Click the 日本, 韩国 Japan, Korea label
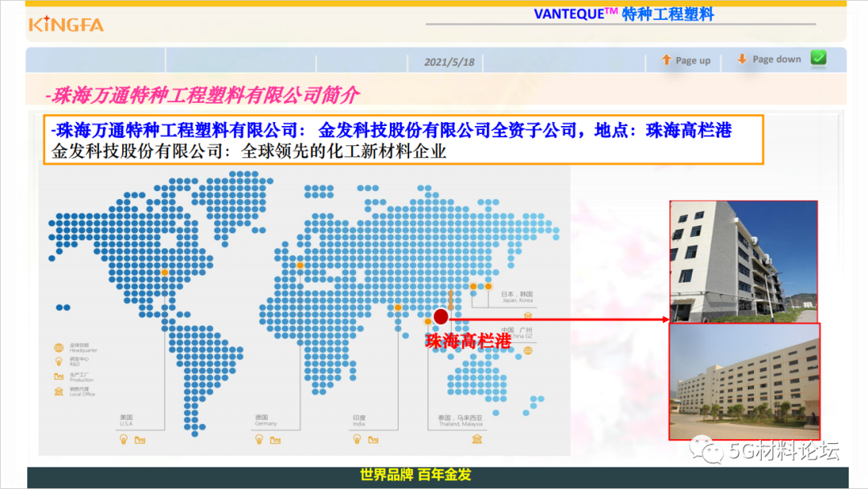868x489 pixels. (x=517, y=297)
